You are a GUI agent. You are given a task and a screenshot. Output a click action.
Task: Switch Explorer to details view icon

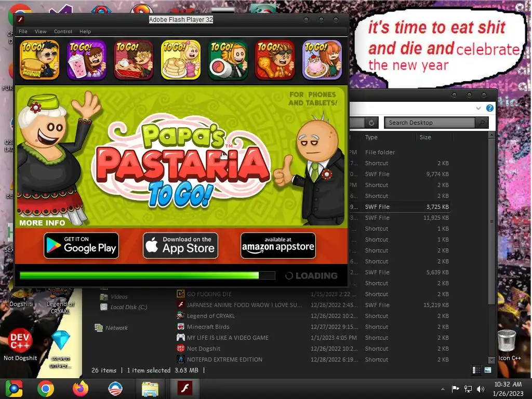(x=476, y=370)
